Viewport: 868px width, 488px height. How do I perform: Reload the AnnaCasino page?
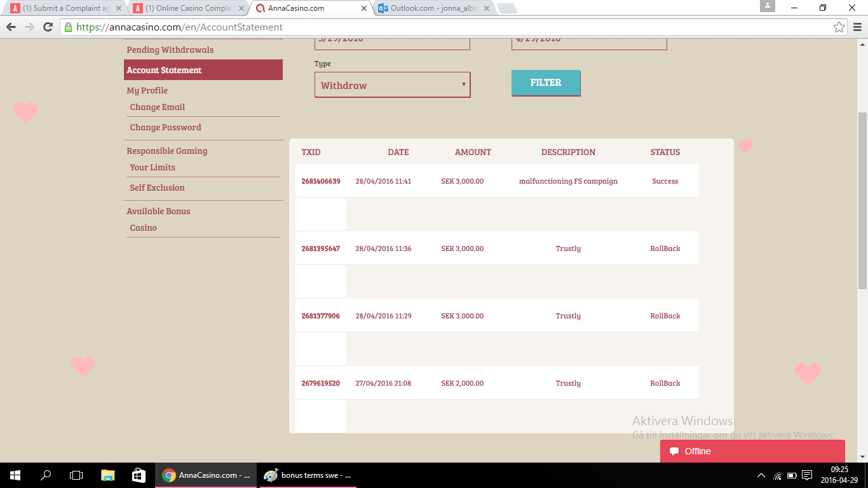point(48,27)
